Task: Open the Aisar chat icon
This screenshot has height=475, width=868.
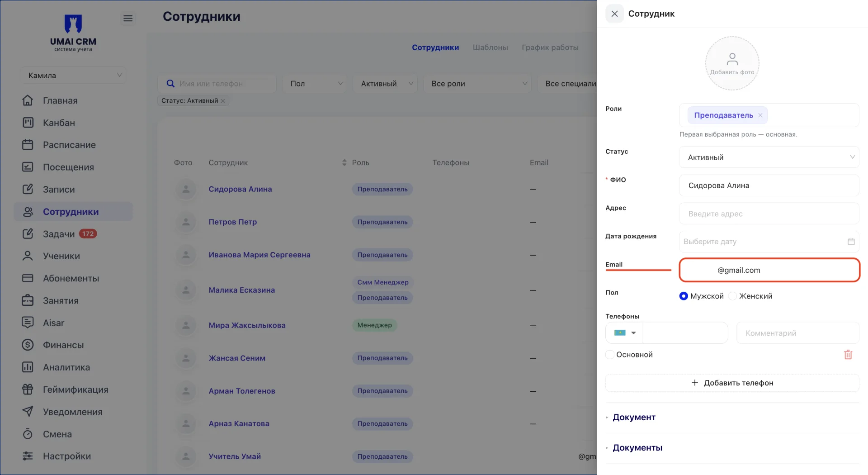Action: pyautogui.click(x=28, y=323)
